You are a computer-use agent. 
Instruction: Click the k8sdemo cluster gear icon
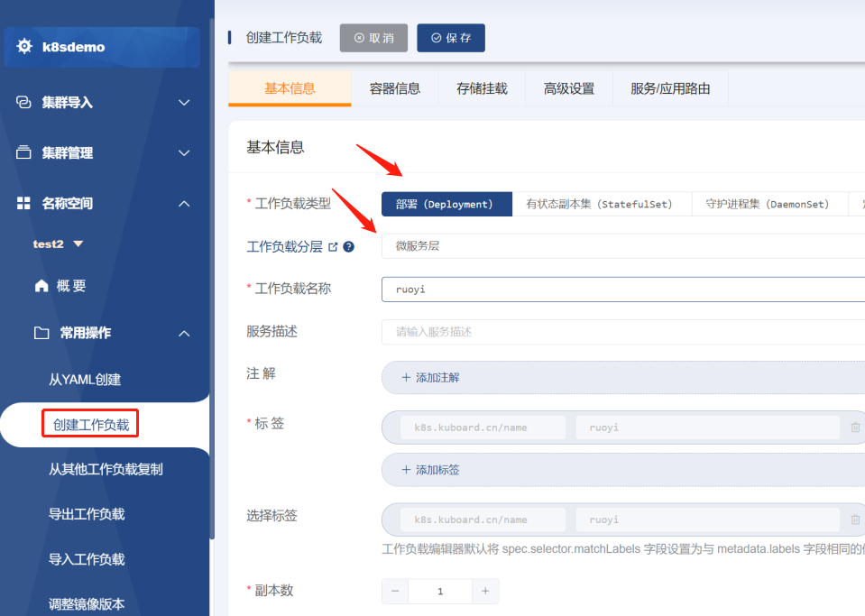click(x=24, y=47)
